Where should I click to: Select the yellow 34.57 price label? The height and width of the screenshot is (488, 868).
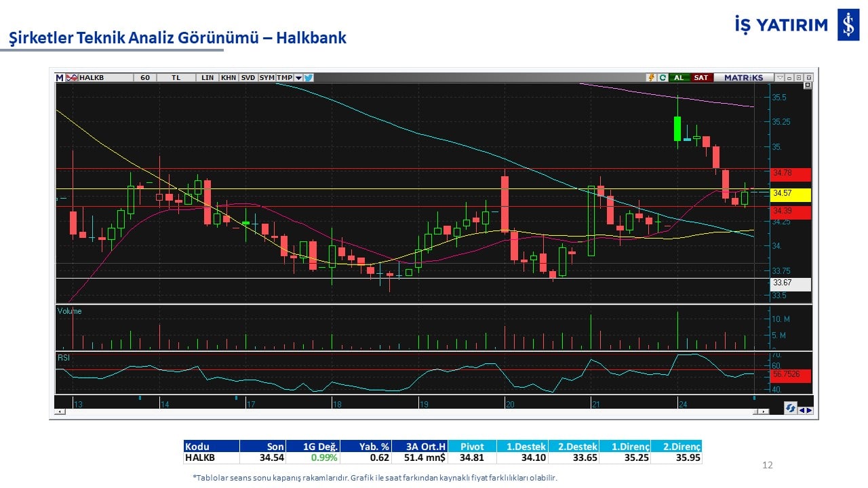click(x=791, y=194)
